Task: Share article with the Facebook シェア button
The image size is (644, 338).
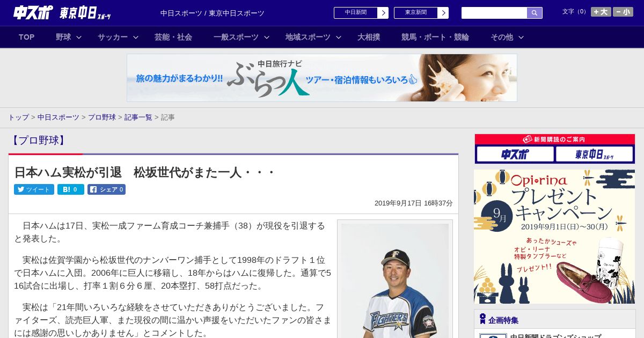Action: [106, 189]
